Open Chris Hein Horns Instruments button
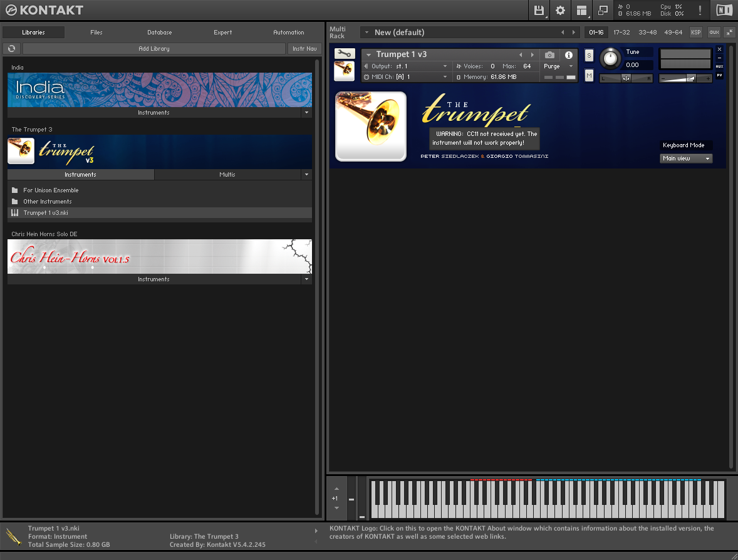Image resolution: width=738 pixels, height=560 pixels. pyautogui.click(x=154, y=279)
